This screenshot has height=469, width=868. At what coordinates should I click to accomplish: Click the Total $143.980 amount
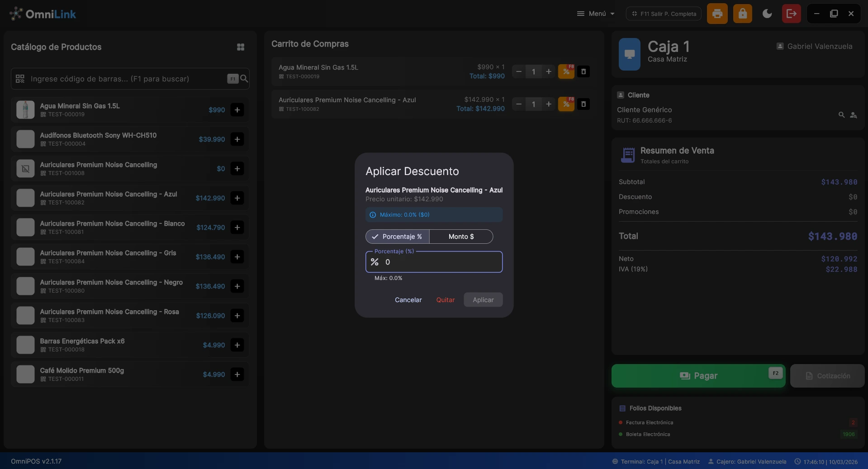coord(832,236)
